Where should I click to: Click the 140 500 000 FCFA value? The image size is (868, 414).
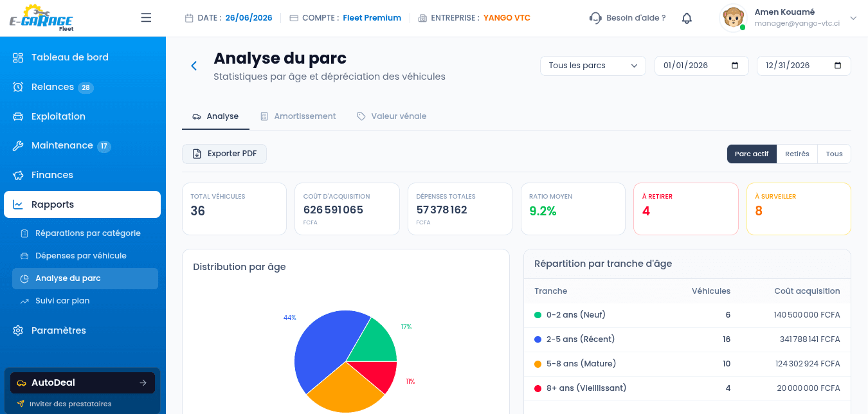click(807, 315)
